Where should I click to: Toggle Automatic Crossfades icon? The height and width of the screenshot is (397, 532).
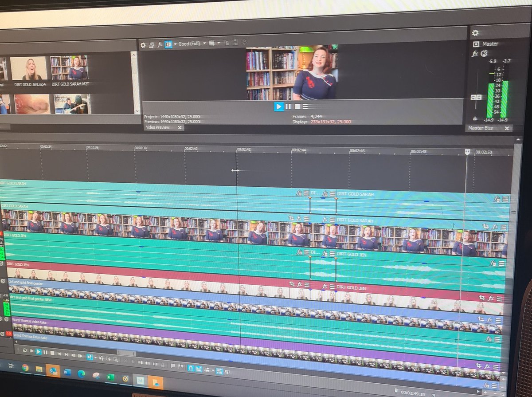click(199, 369)
